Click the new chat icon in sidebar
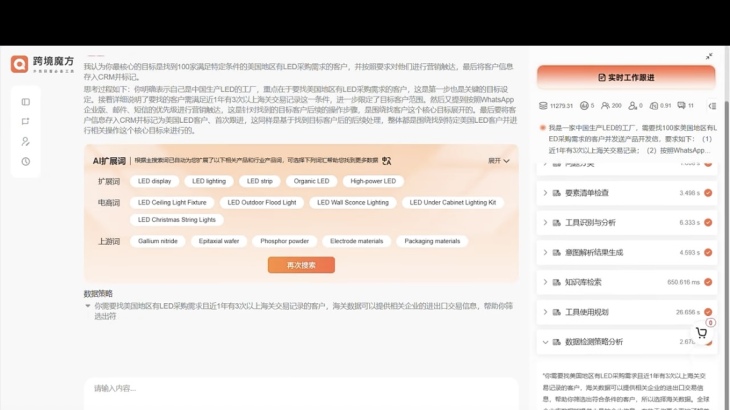This screenshot has width=730, height=410. pos(26,121)
